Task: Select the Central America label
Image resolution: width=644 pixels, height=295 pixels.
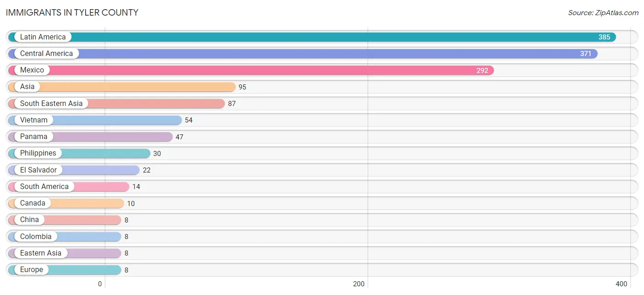Action: [46, 54]
